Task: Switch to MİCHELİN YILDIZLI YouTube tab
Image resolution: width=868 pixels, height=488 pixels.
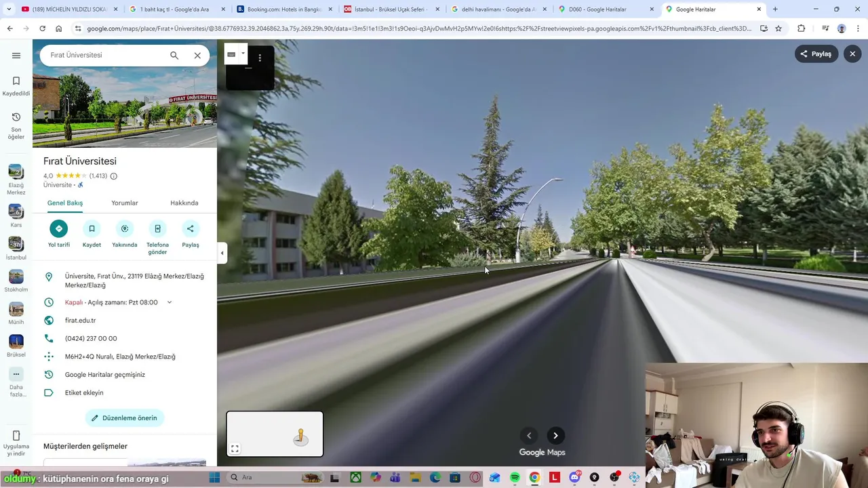Action: click(68, 9)
